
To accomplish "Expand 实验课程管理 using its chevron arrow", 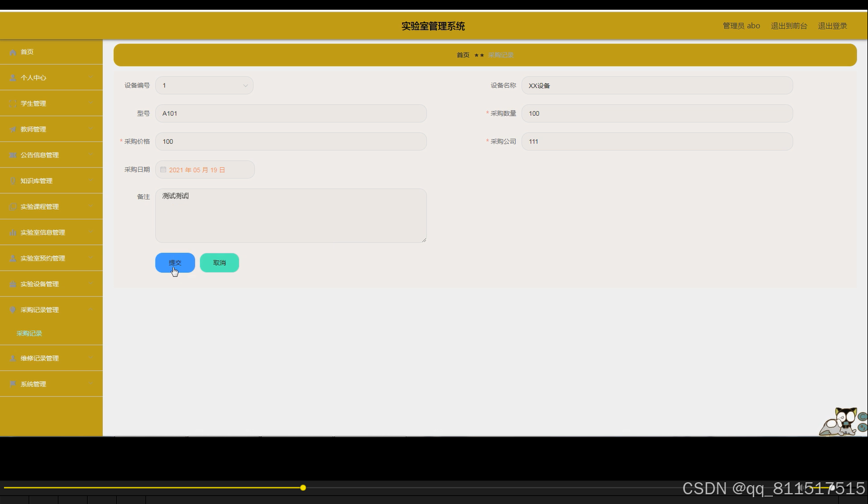I will [x=91, y=207].
